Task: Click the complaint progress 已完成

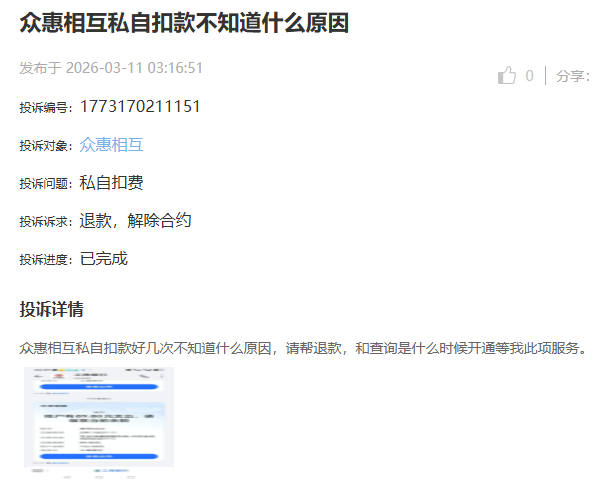Action: 103,259
